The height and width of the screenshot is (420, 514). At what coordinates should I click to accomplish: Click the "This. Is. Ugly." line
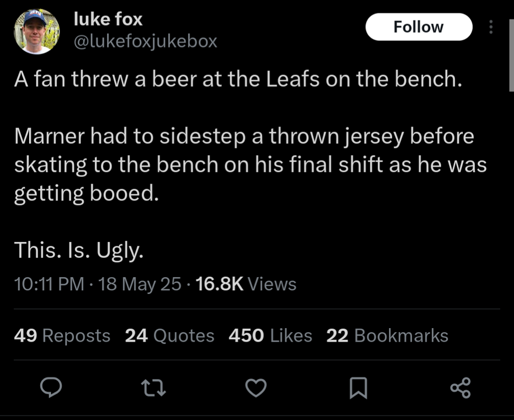click(78, 250)
